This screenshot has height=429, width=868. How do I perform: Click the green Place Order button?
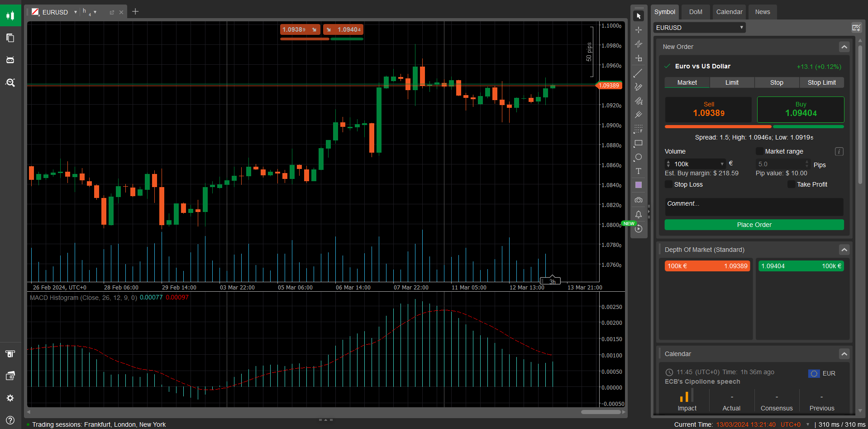pyautogui.click(x=754, y=225)
